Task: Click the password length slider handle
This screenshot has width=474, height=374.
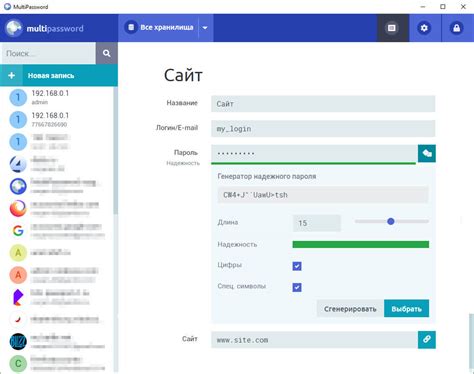Action: [391, 221]
